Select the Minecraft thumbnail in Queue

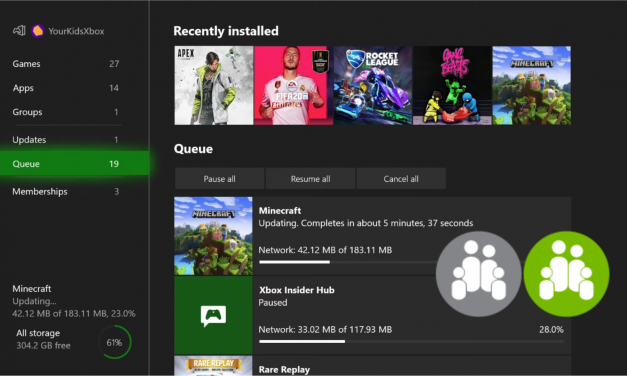pos(213,236)
